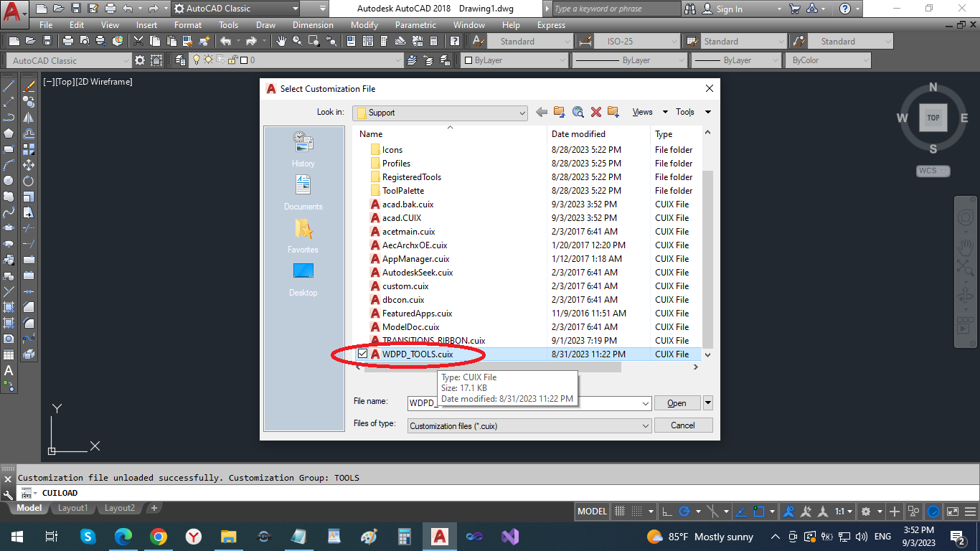Select the Polyline tool
980x551 pixels.
9,118
